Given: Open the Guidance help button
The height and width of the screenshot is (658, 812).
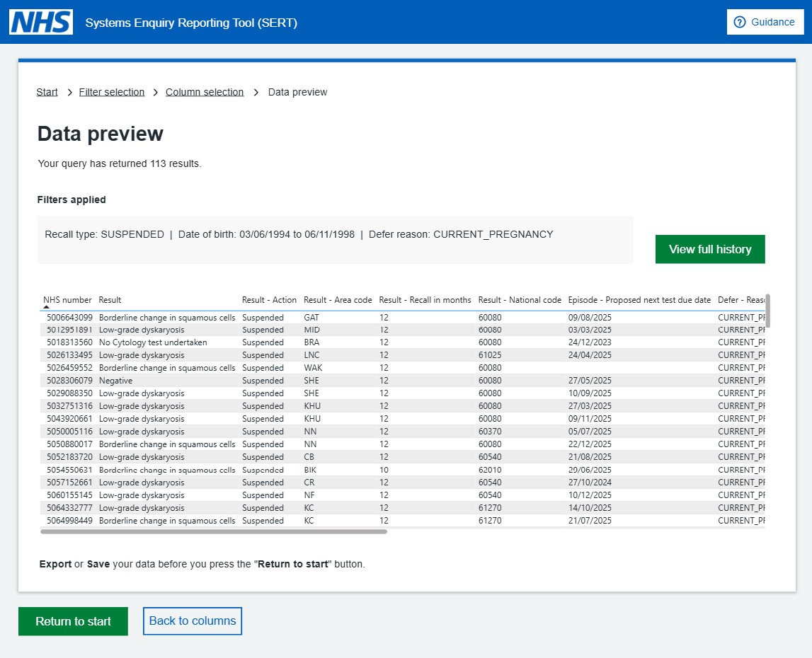Looking at the screenshot, I should point(765,22).
